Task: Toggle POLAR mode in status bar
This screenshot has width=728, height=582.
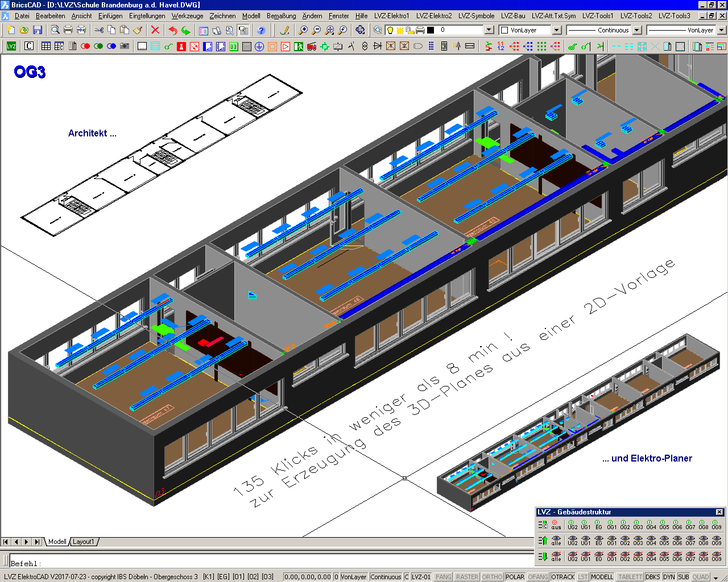Action: (515, 577)
